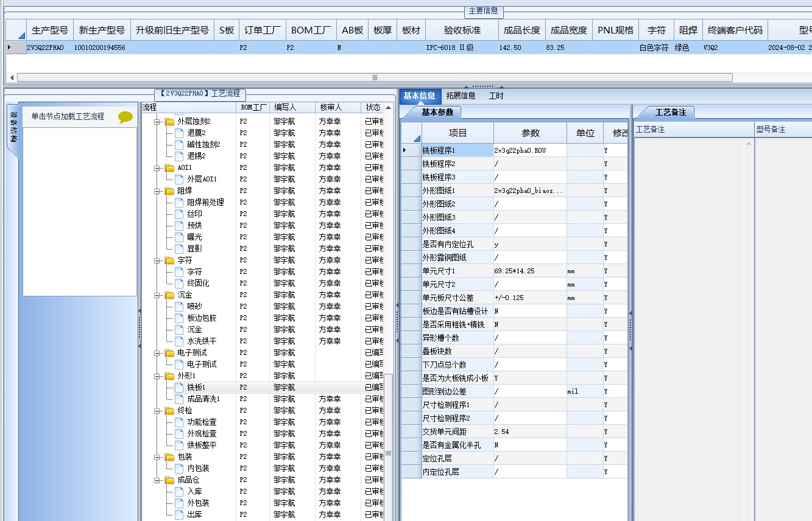This screenshot has width=812, height=521.
Task: Open the 拓展信息 tab
Action: coord(461,96)
